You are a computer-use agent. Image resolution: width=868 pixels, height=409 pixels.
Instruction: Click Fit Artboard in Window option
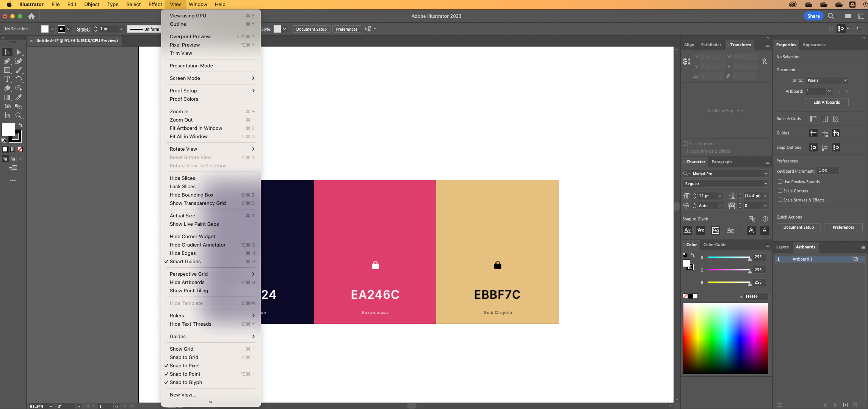pos(196,128)
